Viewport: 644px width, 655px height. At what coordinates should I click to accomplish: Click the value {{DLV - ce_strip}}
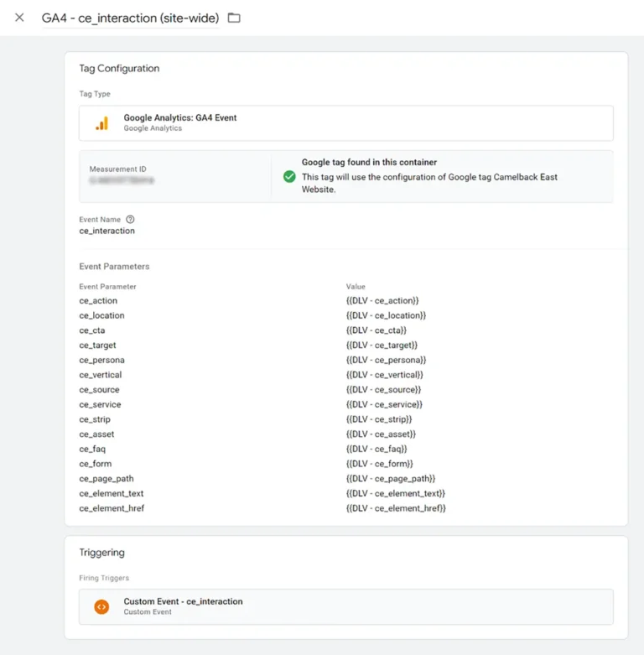tap(379, 419)
